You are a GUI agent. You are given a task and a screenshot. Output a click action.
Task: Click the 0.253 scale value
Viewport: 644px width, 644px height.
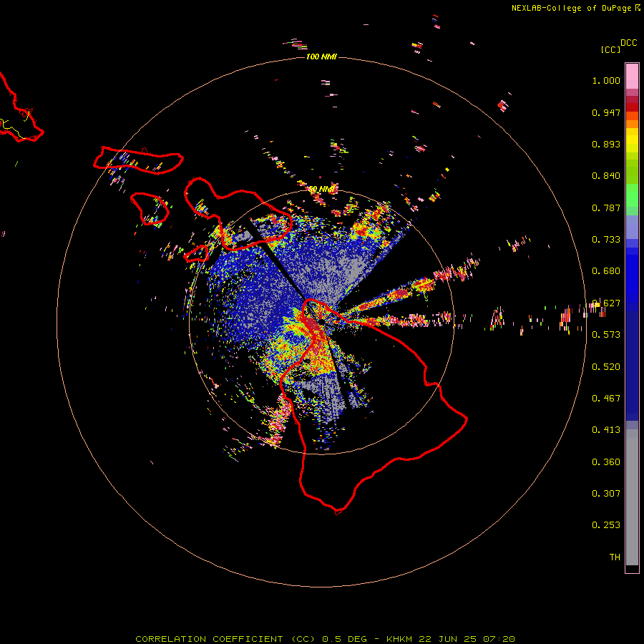pos(606,525)
